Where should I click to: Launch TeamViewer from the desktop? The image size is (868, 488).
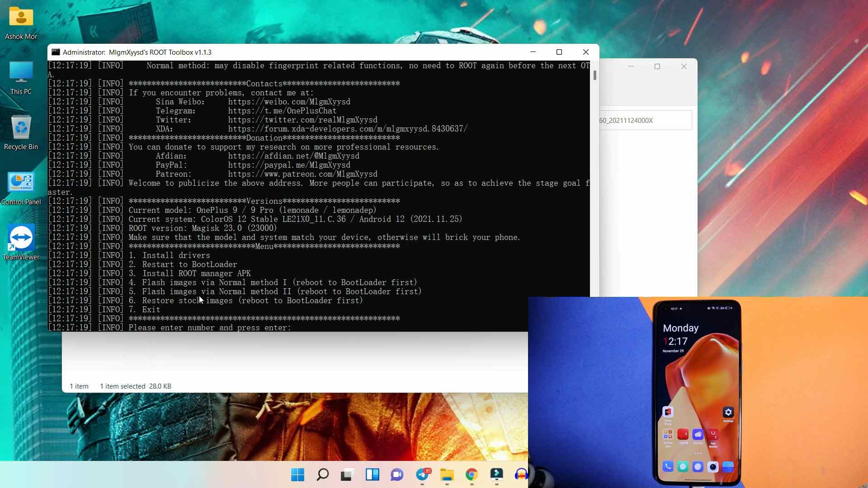[x=21, y=243]
